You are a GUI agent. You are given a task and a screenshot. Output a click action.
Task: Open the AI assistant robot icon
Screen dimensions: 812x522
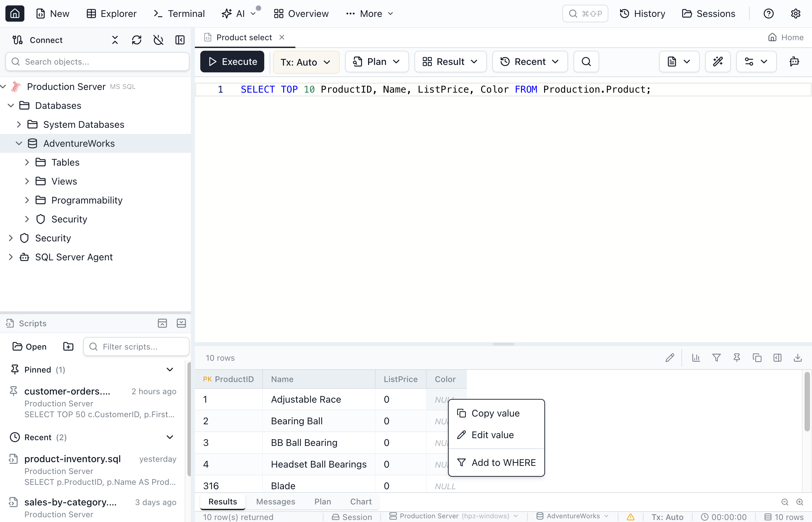tap(794, 62)
